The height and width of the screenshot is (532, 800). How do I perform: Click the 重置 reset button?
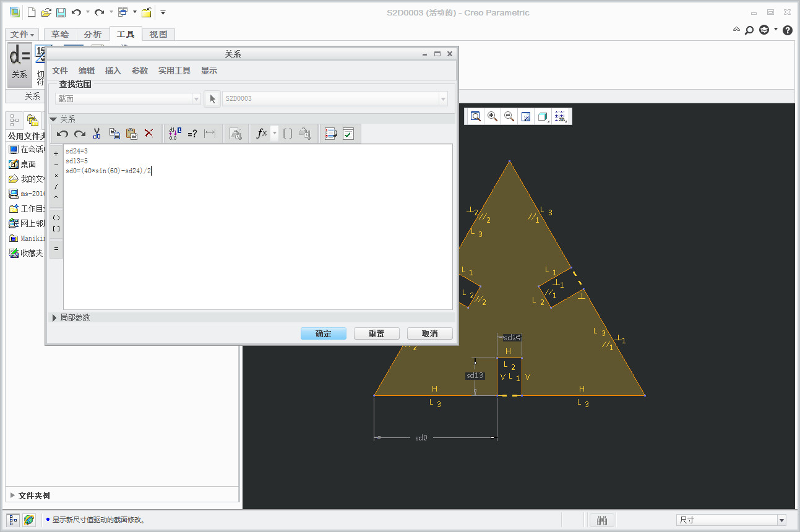coord(377,333)
